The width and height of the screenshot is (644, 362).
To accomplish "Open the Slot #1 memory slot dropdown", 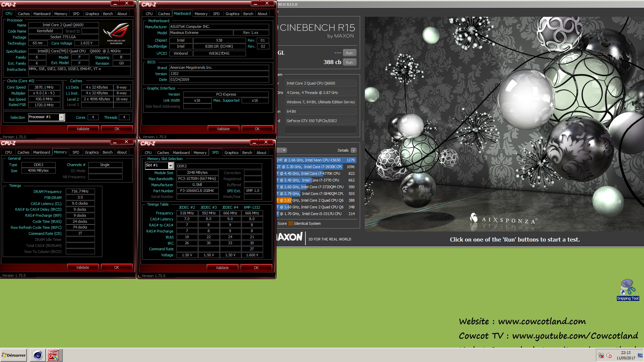I will point(170,165).
